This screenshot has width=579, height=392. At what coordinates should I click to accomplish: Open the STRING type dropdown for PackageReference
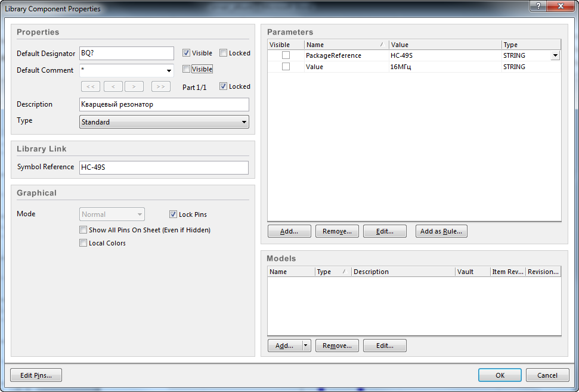pyautogui.click(x=555, y=55)
